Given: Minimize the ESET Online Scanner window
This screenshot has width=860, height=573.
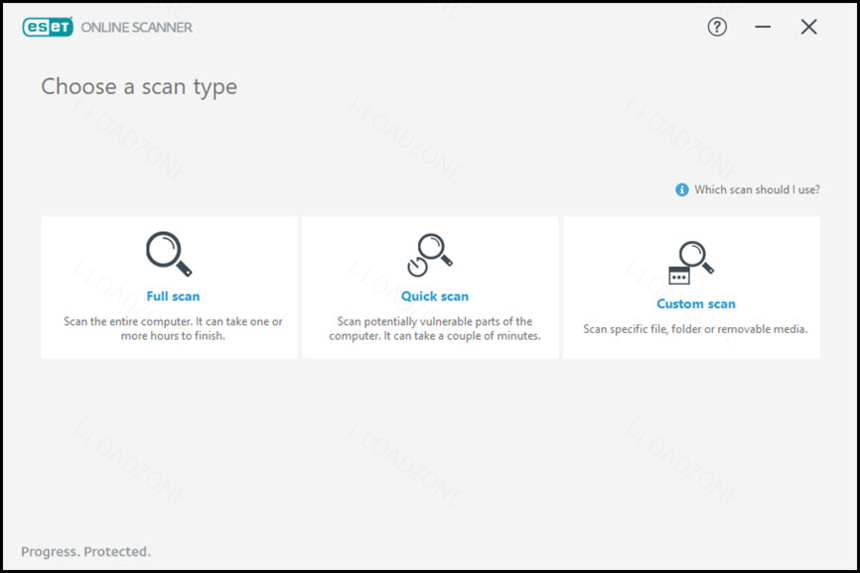Looking at the screenshot, I should [762, 27].
